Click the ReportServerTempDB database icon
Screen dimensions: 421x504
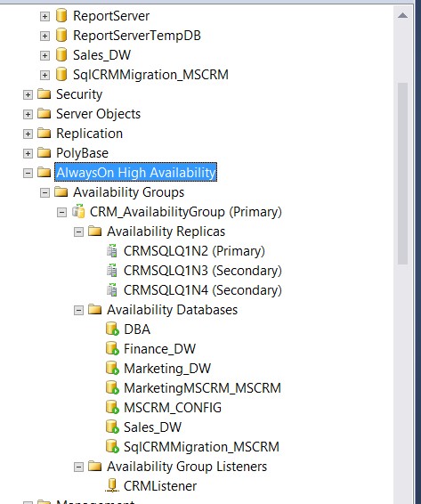click(x=61, y=35)
